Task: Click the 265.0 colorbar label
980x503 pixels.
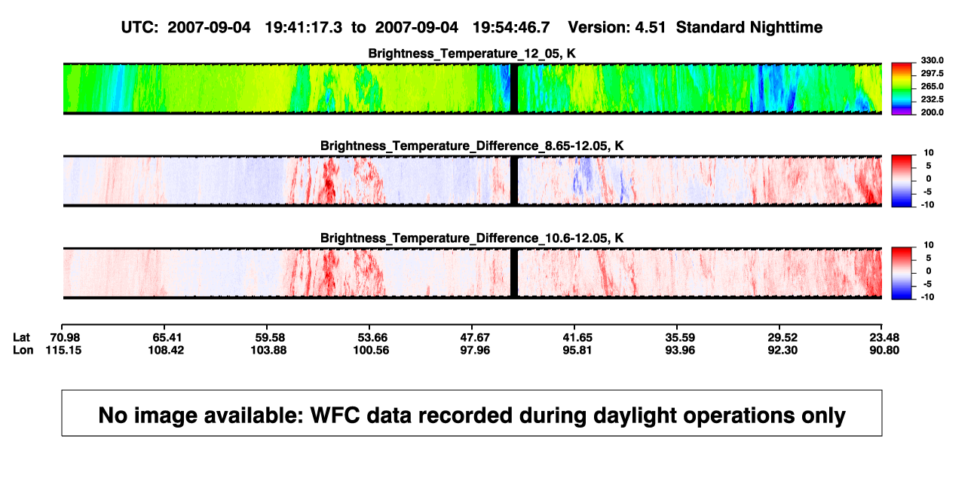Action: tap(933, 87)
